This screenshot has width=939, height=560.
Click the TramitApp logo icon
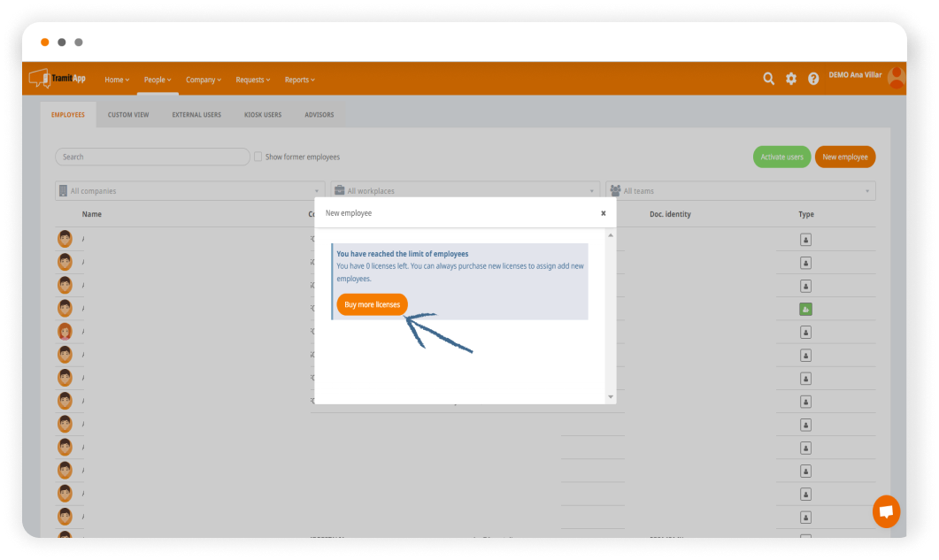click(38, 79)
